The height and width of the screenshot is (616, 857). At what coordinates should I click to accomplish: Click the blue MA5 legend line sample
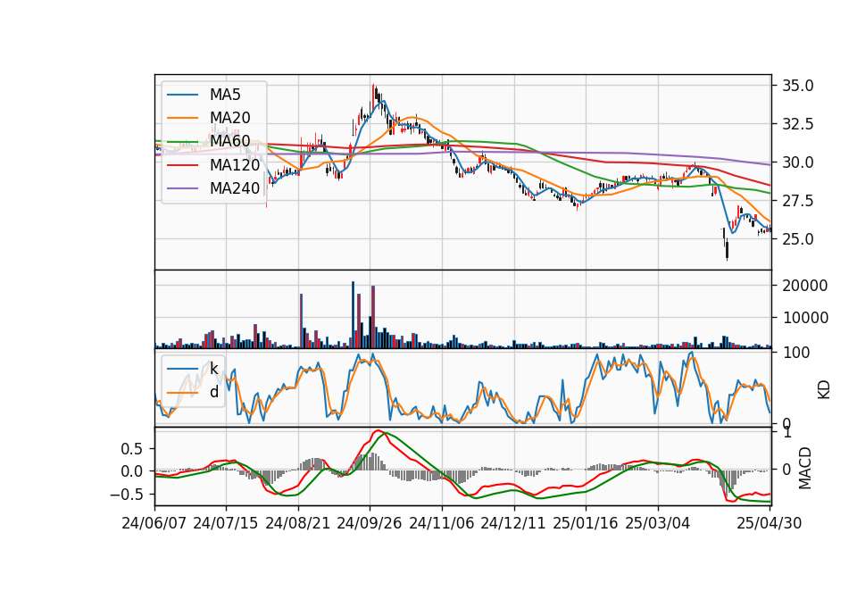[182, 95]
